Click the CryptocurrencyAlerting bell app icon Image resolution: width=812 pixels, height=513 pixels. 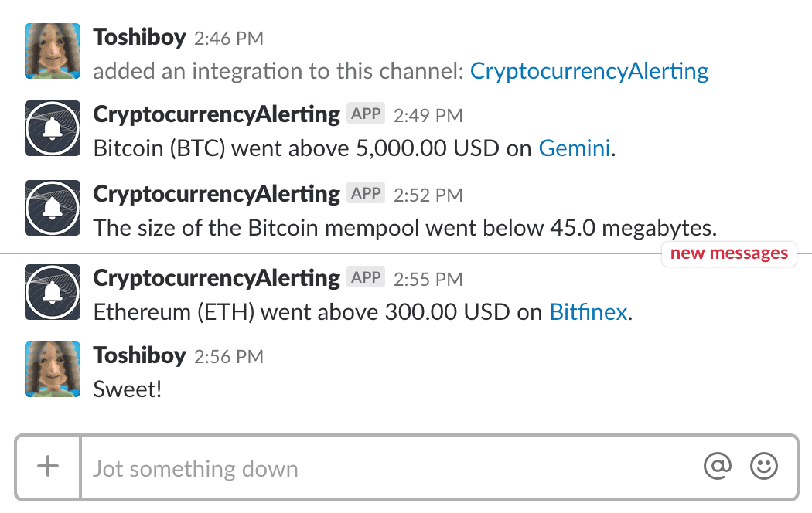(x=52, y=128)
